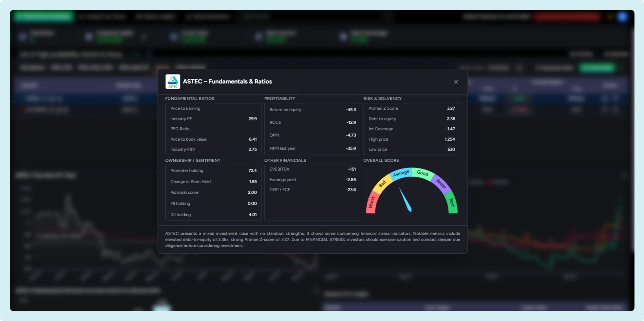Click the ASTEC summary description paragraph

(312, 239)
